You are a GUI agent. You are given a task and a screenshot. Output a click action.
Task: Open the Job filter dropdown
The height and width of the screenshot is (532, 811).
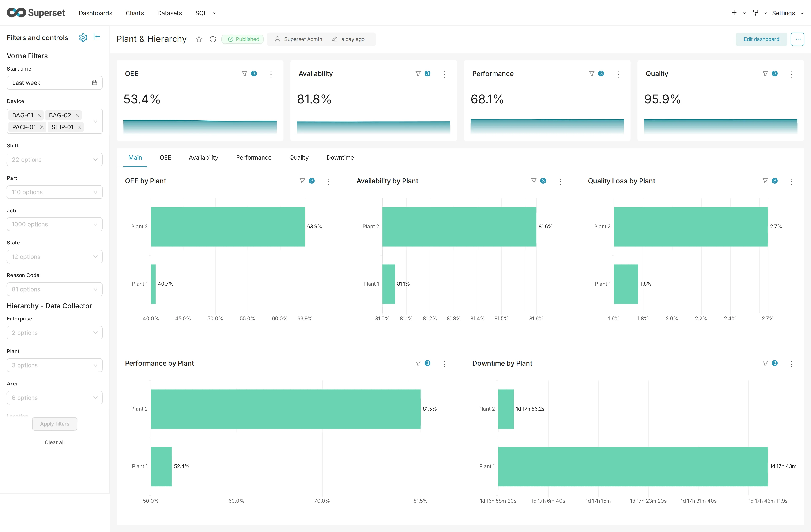point(54,224)
